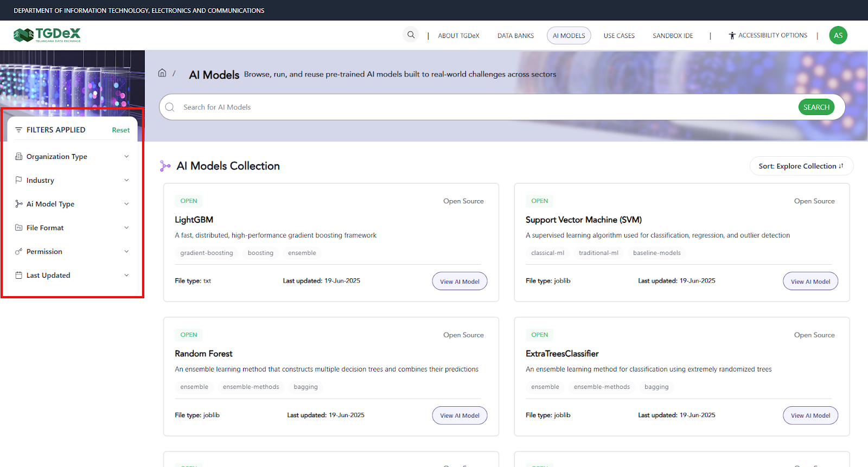Expand the Organization Type filter chevron
The width and height of the screenshot is (868, 467).
126,156
